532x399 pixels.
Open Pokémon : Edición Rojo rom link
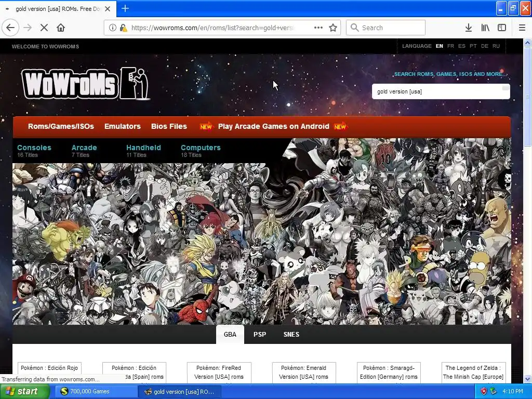coord(49,368)
